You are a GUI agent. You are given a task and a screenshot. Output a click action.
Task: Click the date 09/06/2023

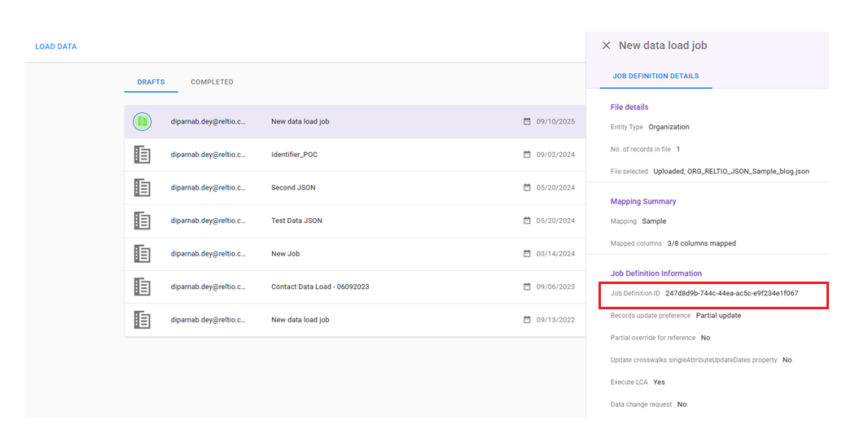pyautogui.click(x=556, y=286)
